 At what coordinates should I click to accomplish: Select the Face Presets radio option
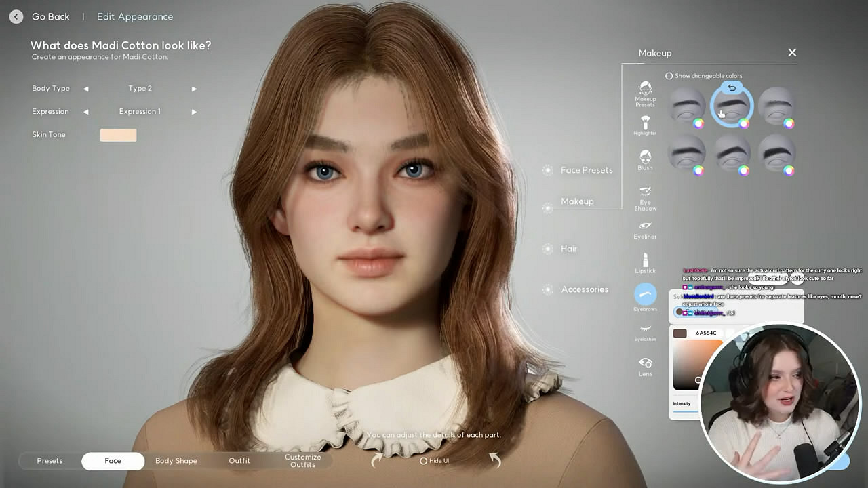coord(548,170)
